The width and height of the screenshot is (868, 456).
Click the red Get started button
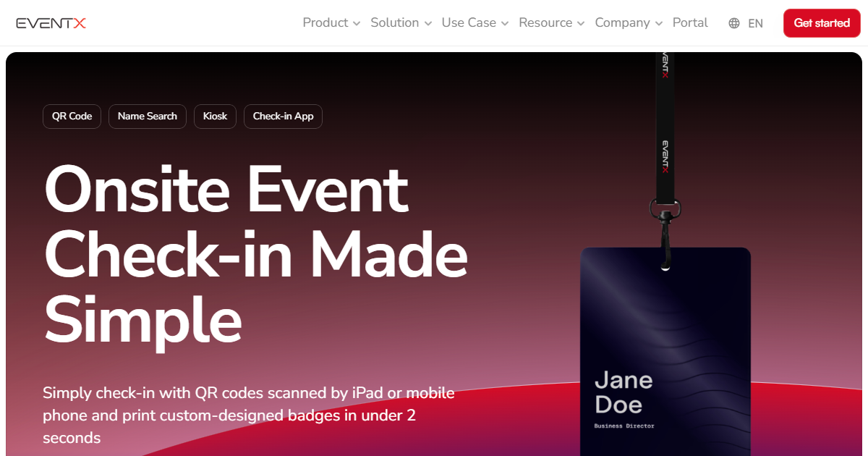coord(822,22)
